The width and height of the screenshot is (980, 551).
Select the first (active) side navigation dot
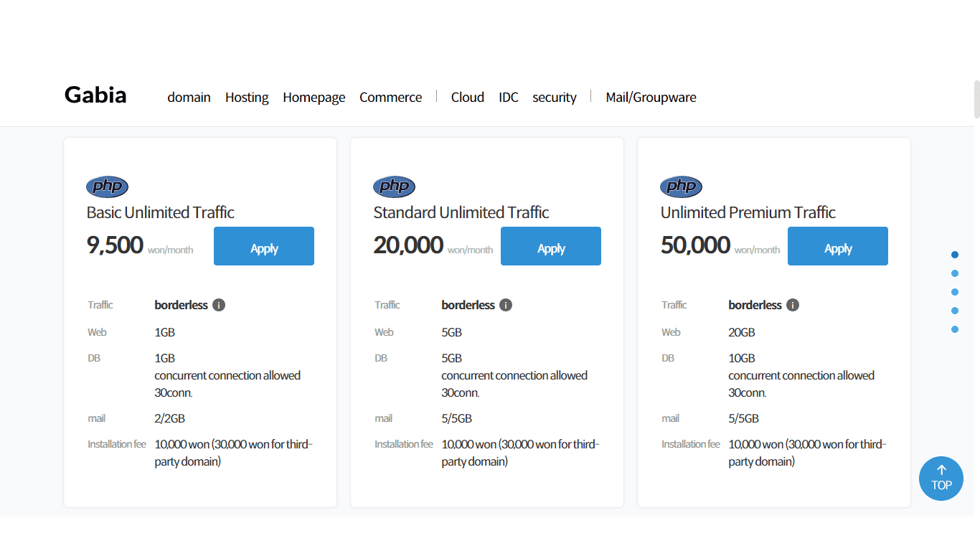(x=955, y=255)
